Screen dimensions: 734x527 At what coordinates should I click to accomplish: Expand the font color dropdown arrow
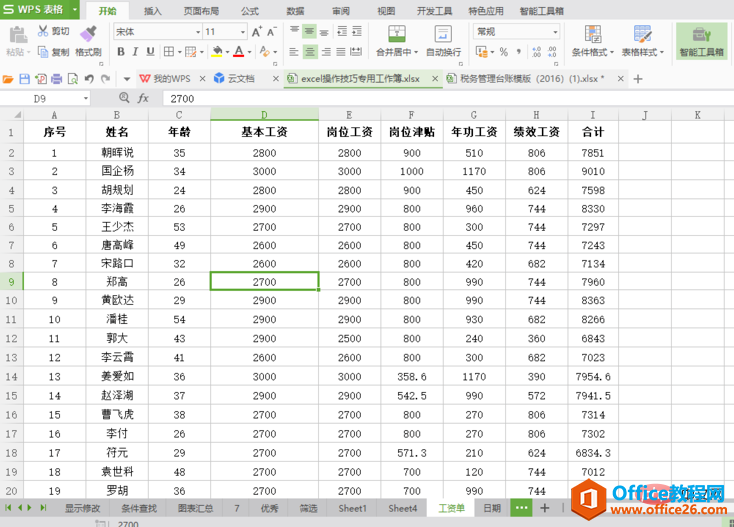(250, 52)
